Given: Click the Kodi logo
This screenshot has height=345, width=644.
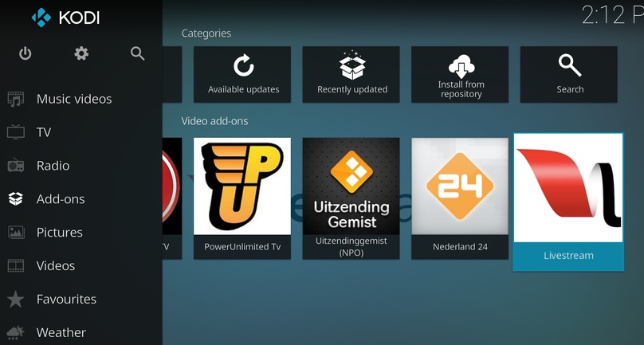Looking at the screenshot, I should click(x=65, y=18).
